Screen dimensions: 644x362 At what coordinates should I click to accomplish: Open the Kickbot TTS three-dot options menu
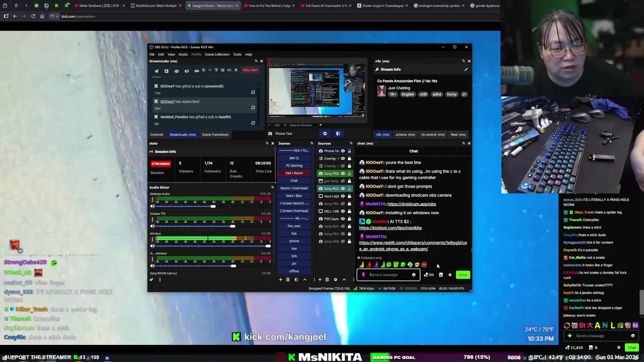click(152, 220)
